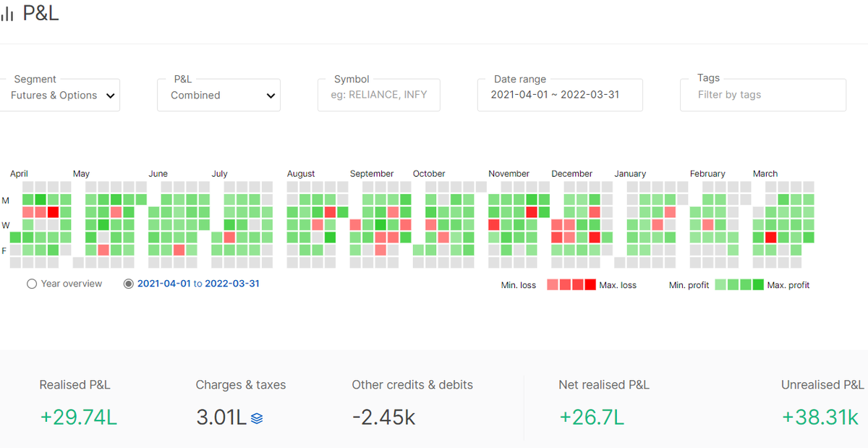This screenshot has height=448, width=868.
Task: Click the Realised P&L value +29.74L
Action: (x=78, y=418)
